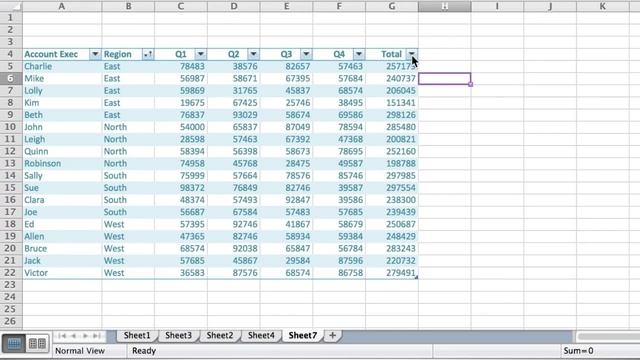Select column C header

coord(181,6)
